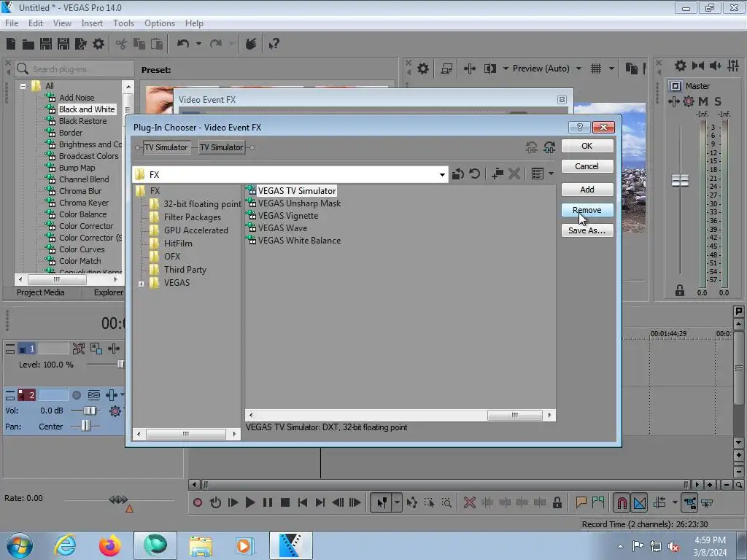Click Move Plug-In Right icon in chooser
The width and height of the screenshot is (747, 560).
[549, 147]
